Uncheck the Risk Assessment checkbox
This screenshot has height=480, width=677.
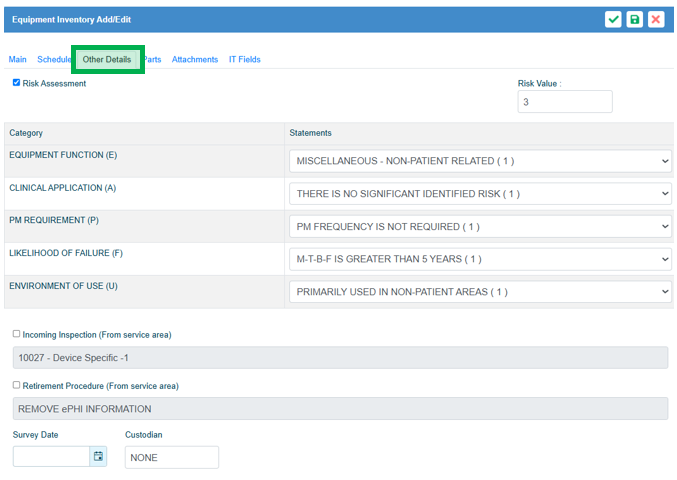[x=17, y=83]
